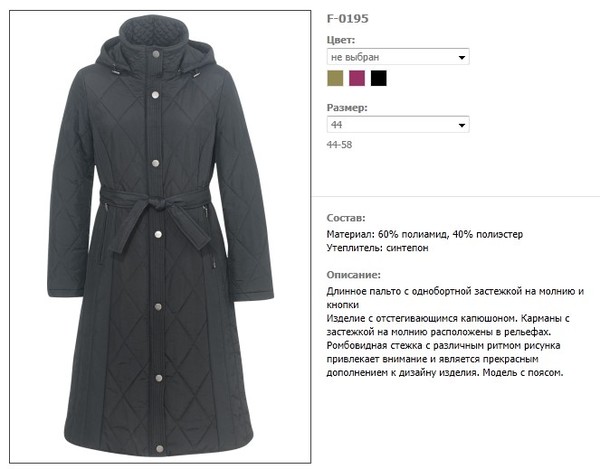Click the quilted coat product photo
Viewport: 600px width, 469px height.
[x=160, y=236]
